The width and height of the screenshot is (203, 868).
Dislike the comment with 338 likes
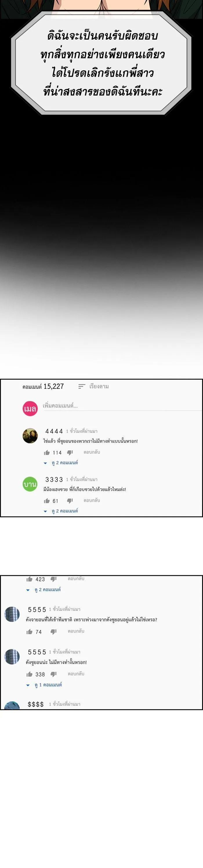click(x=53, y=674)
